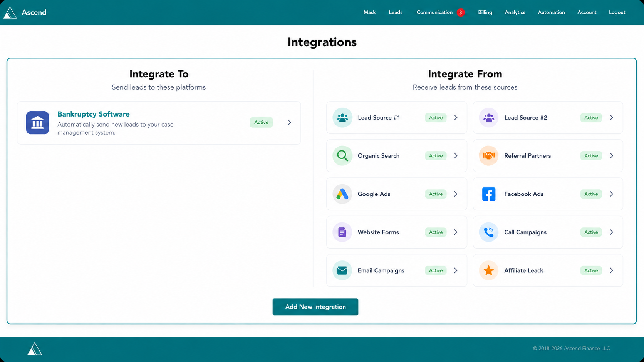Click the Add New Integration button
Screen dimensions: 644x362
[x=315, y=307]
